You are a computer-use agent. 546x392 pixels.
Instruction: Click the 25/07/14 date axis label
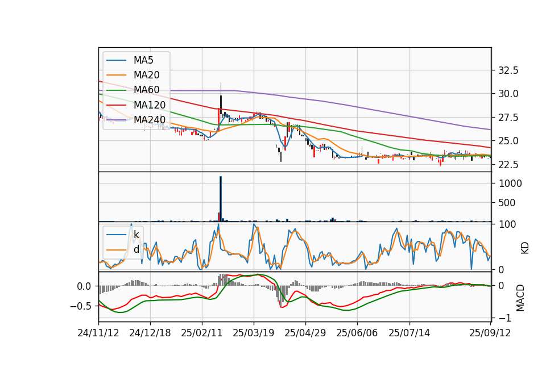409,333
